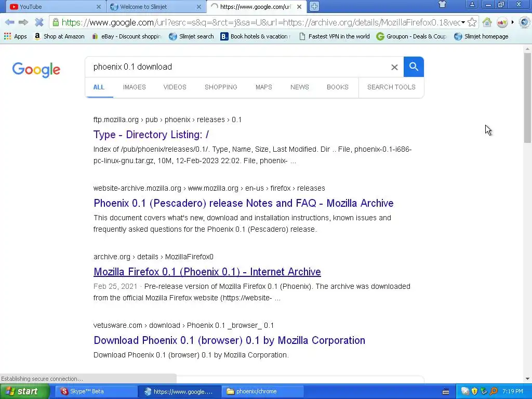Expand the address bar dropdown arrow
This screenshot has height=399, width=532.
tap(463, 22)
